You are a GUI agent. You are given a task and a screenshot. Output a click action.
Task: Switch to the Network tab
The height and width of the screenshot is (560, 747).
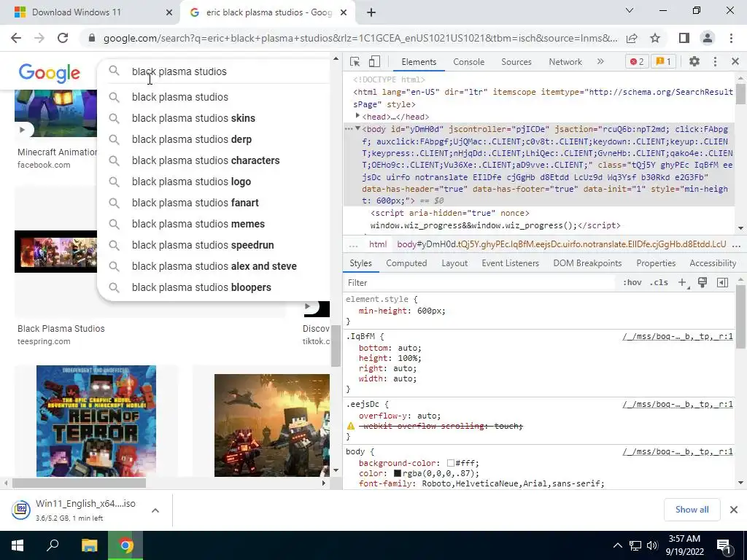coord(565,62)
